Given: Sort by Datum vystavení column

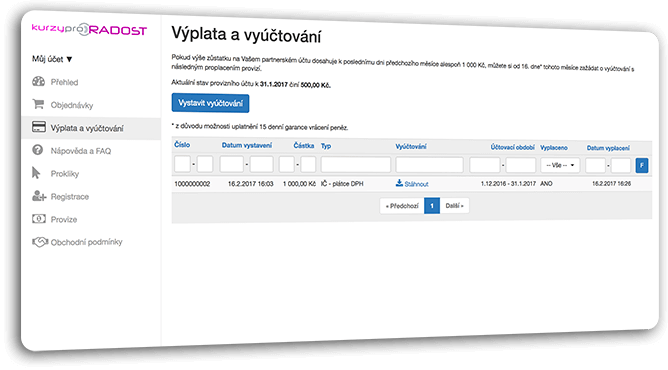Looking at the screenshot, I should 247,145.
